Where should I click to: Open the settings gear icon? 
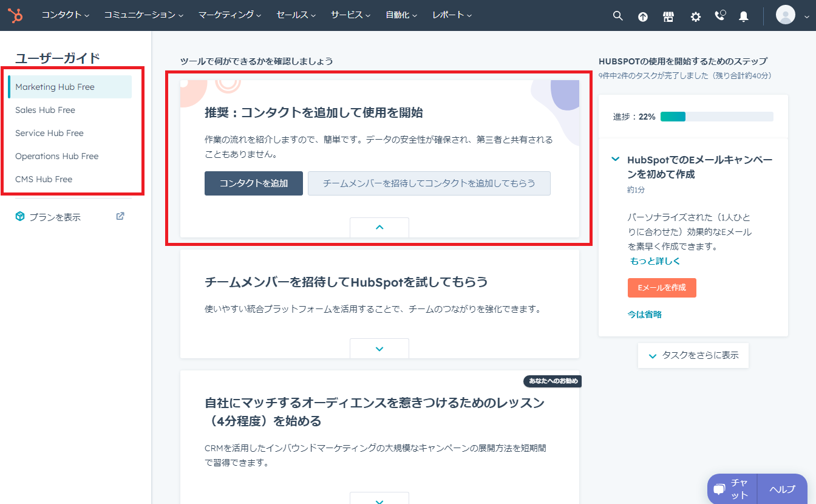pyautogui.click(x=695, y=16)
